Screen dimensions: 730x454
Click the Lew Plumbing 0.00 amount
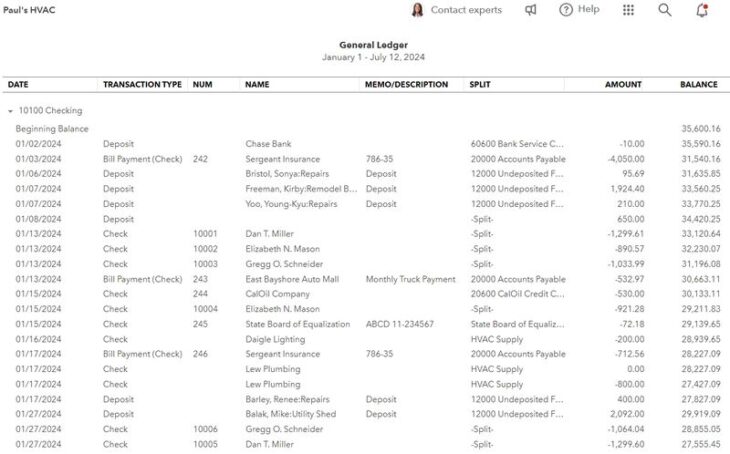click(x=635, y=369)
